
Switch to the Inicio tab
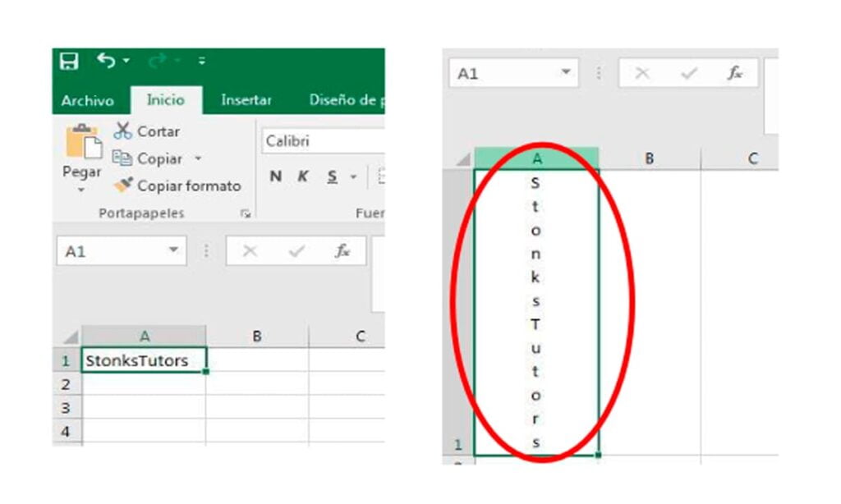point(166,99)
